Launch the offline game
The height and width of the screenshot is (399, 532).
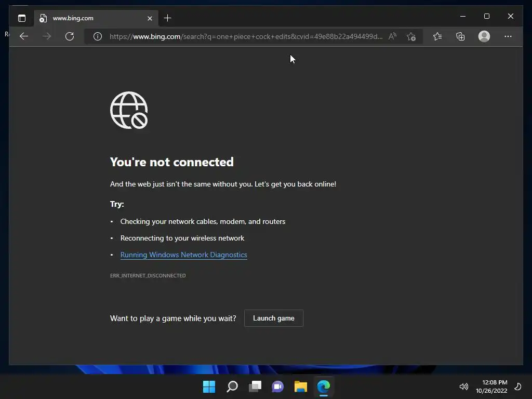click(x=273, y=318)
